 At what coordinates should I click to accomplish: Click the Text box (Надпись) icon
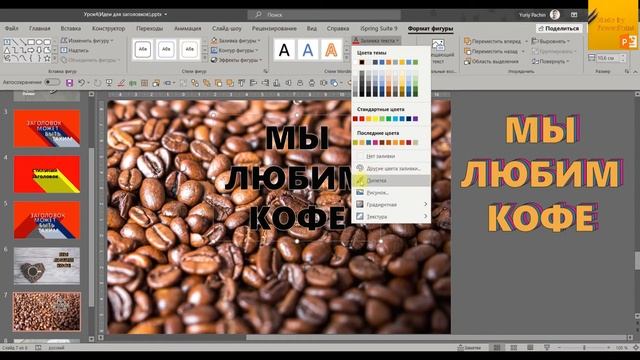pos(64,50)
